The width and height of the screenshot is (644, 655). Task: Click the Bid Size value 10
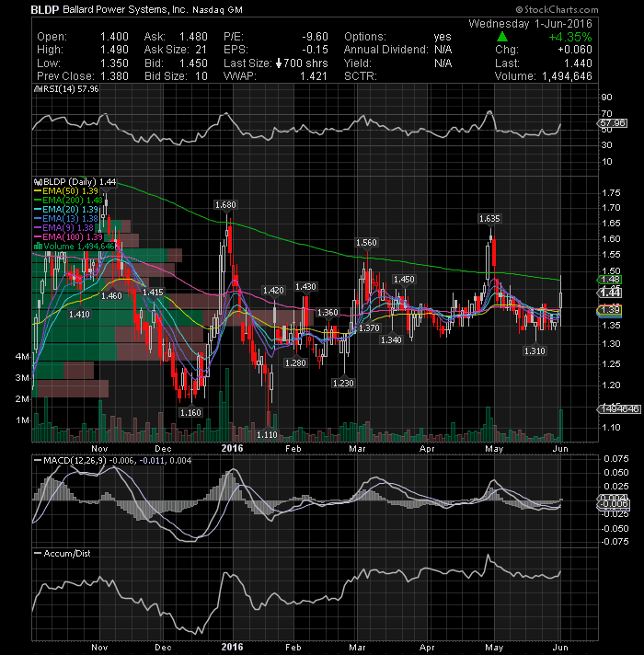point(201,76)
